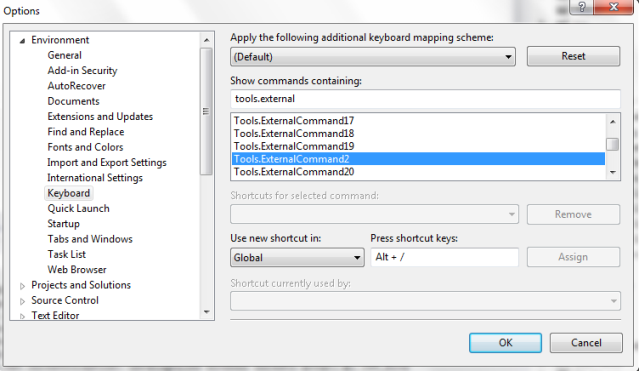Viewport: 639px width, 371px height.
Task: Expand the Source Control node
Action: click(x=22, y=301)
